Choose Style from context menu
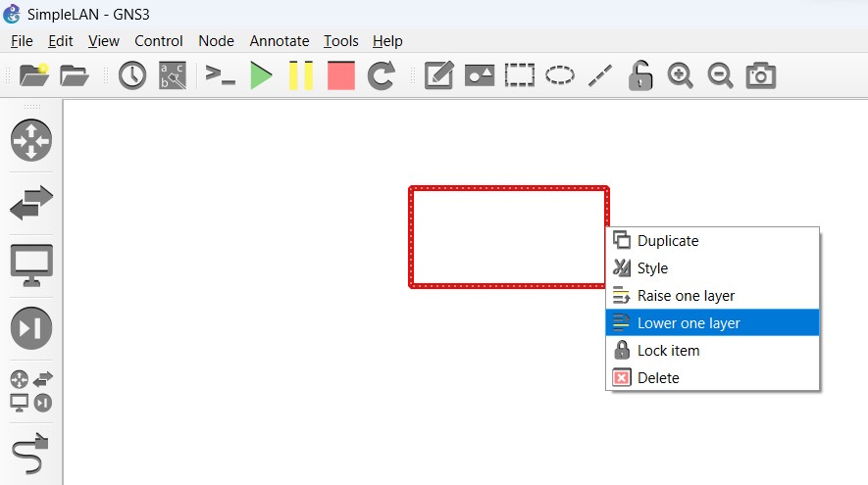Viewport: 868px width, 485px height. tap(712, 268)
